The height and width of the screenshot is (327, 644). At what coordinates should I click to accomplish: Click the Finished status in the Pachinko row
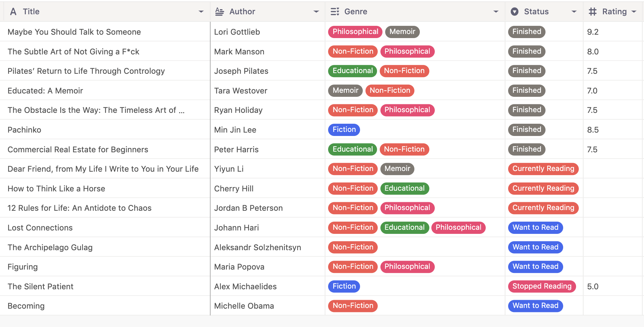pos(527,130)
